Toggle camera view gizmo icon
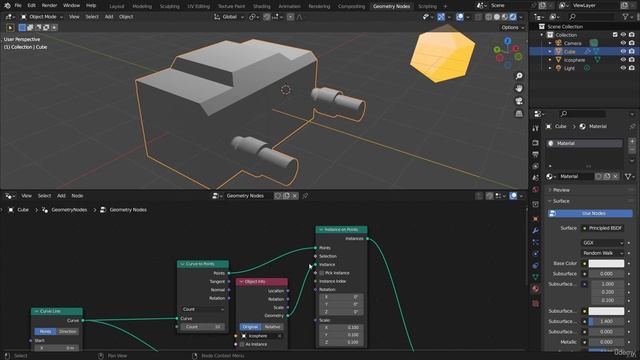The height and width of the screenshot is (360, 640). tap(519, 101)
